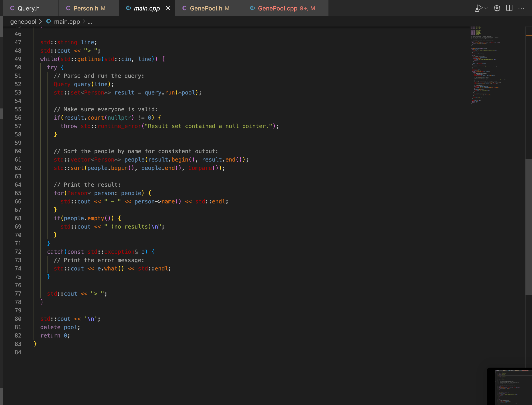Viewport: 532px width, 405px height.
Task: Click the C icon on GenePool.h tab
Action: pyautogui.click(x=184, y=8)
